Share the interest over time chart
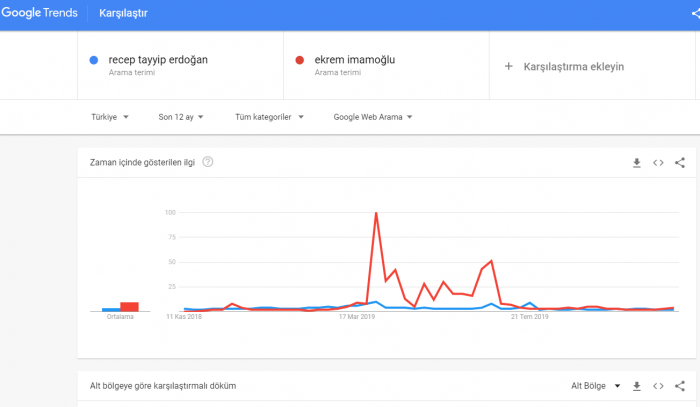 [680, 162]
